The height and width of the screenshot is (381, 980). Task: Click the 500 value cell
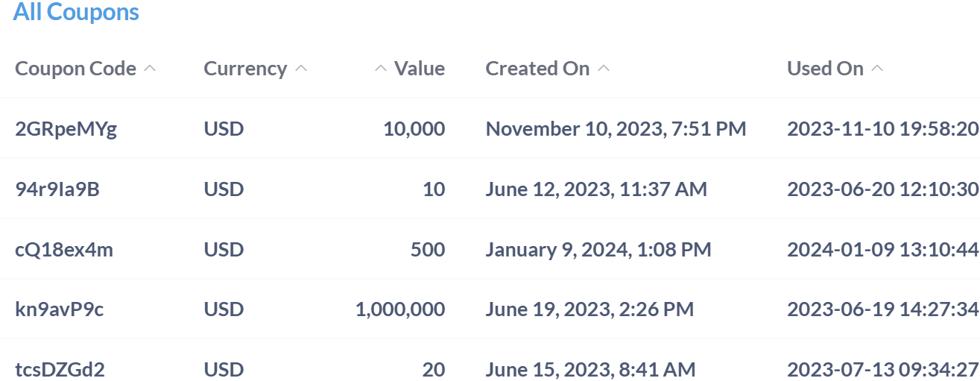(x=428, y=249)
